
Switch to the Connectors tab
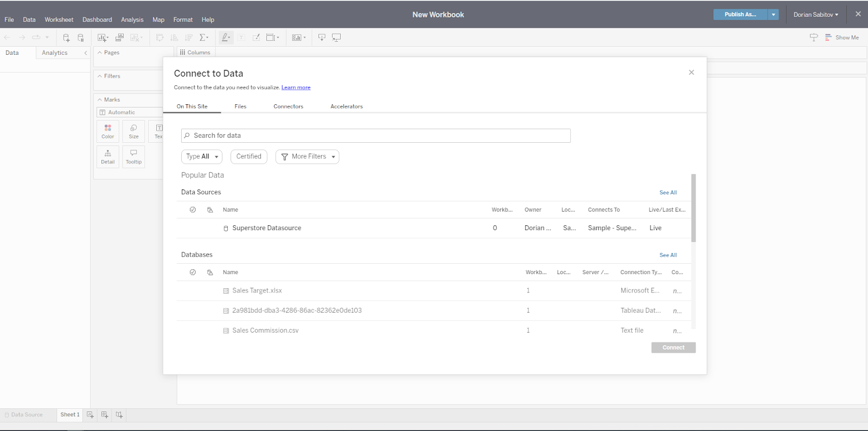tap(288, 106)
